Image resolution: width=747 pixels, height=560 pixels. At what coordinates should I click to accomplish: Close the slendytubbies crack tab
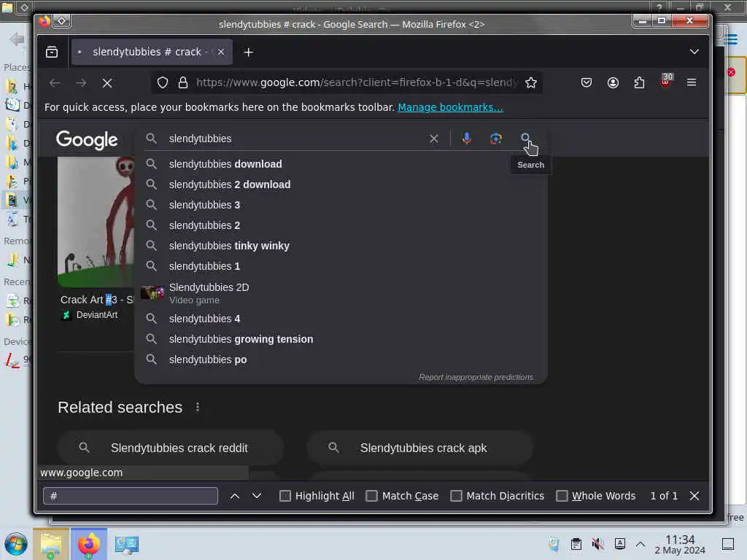tap(220, 52)
